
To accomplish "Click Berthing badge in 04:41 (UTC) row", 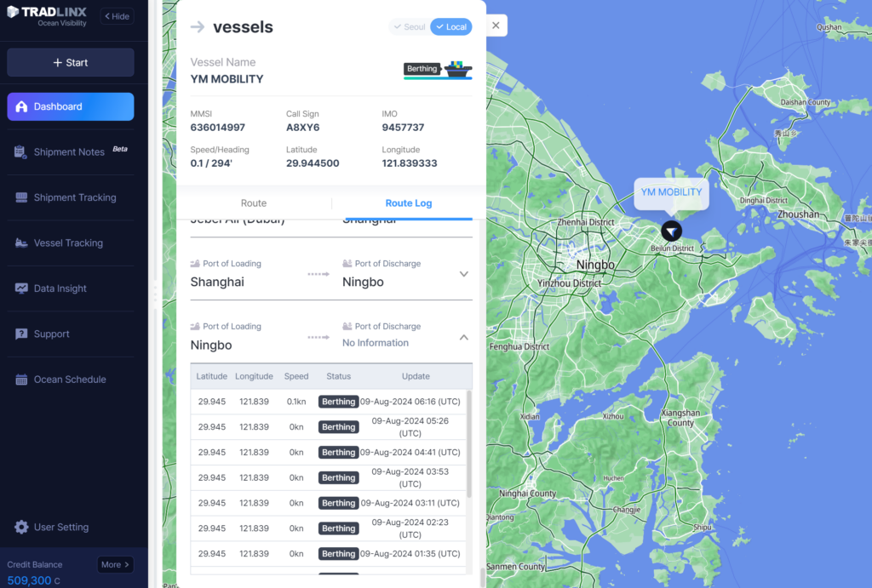I will (338, 453).
